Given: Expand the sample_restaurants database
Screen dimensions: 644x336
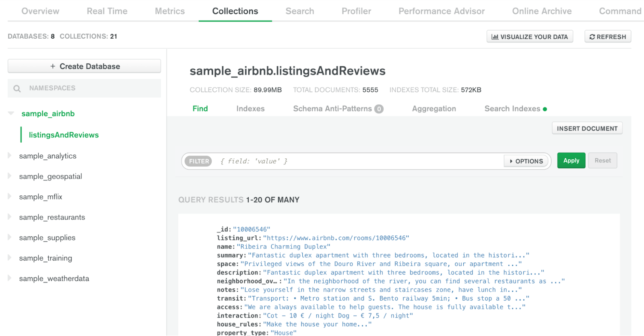Looking at the screenshot, I should pyautogui.click(x=10, y=217).
